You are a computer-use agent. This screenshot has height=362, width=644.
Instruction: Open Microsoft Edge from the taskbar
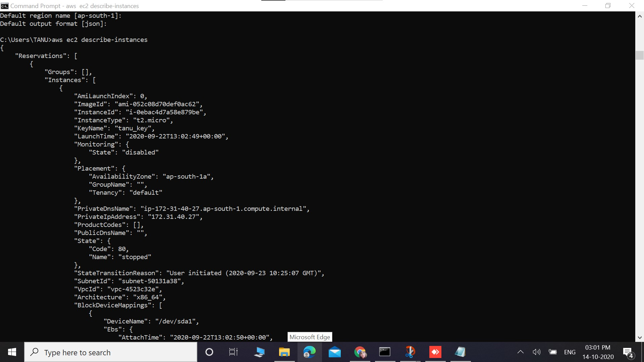[309, 352]
